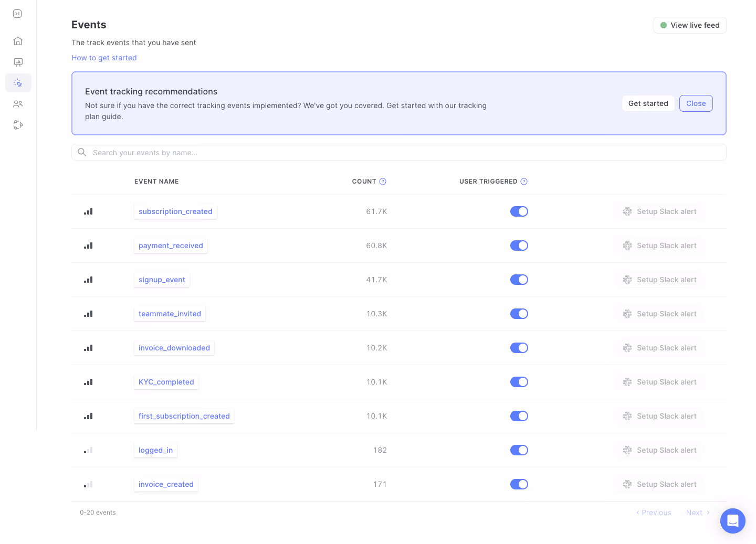The height and width of the screenshot is (544, 756).
Task: Setup Slack alert for logged_in
Action: [x=660, y=450]
